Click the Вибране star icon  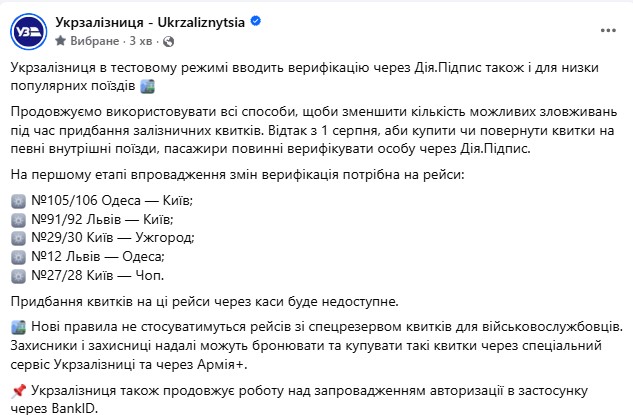click(62, 41)
